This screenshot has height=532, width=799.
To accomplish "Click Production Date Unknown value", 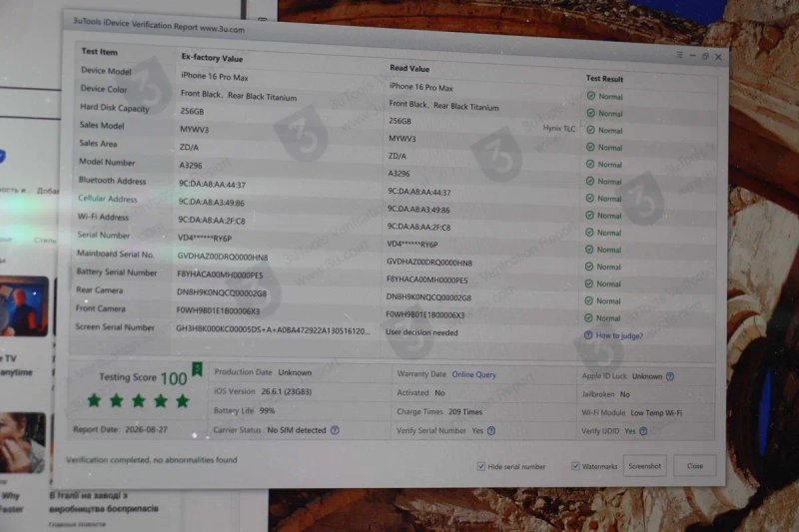I will coord(295,372).
